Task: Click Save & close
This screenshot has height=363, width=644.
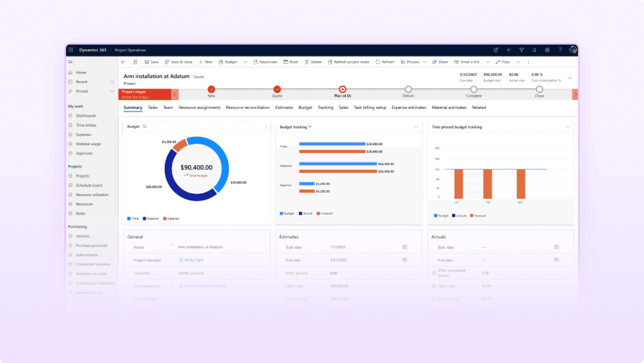Action: pyautogui.click(x=179, y=62)
